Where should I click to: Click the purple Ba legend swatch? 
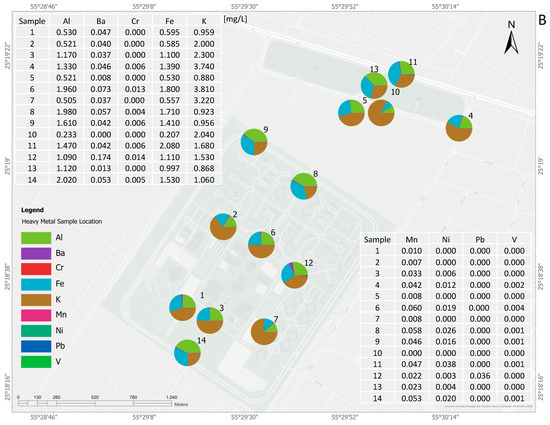(36, 253)
